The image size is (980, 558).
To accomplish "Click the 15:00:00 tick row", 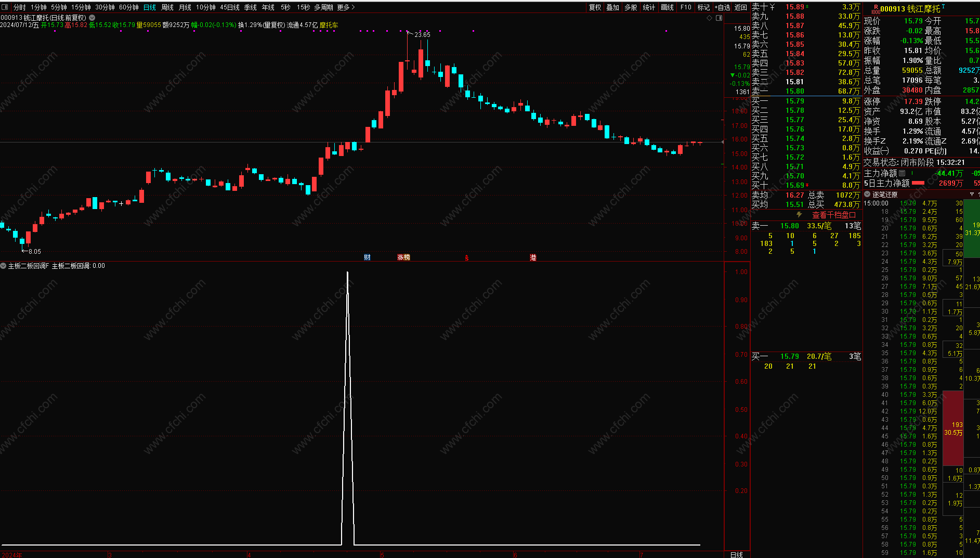I will click(x=913, y=203).
